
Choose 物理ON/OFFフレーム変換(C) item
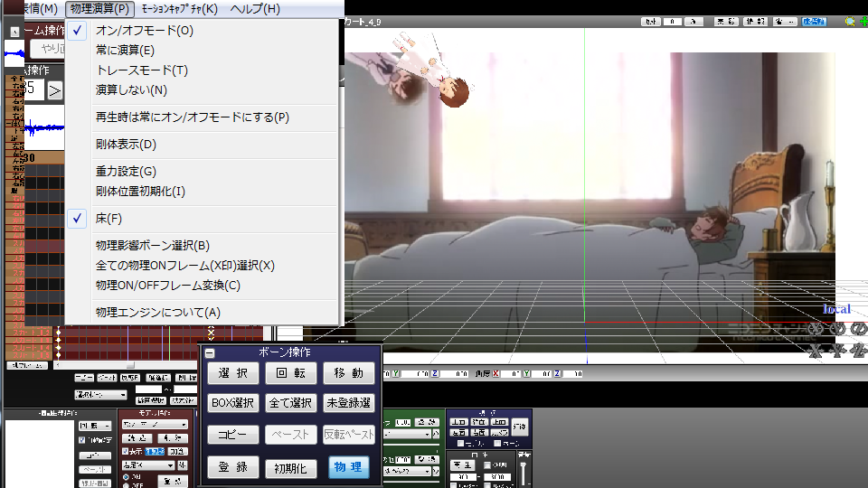201,286
